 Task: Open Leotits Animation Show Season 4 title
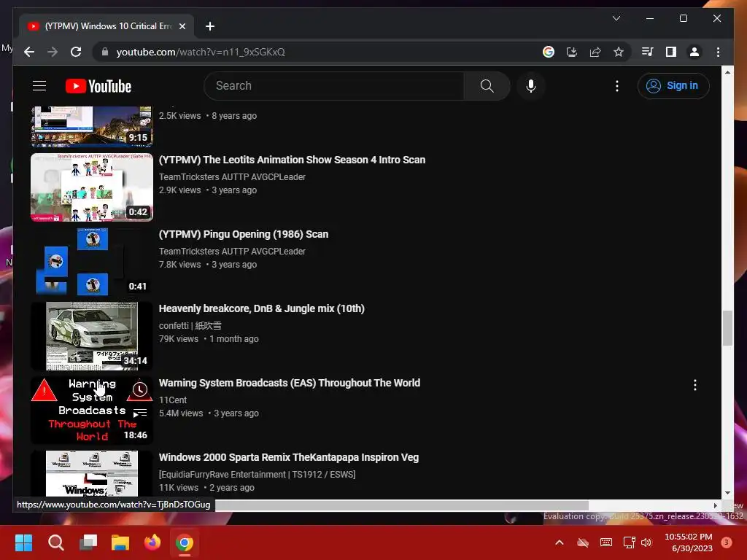pos(292,160)
